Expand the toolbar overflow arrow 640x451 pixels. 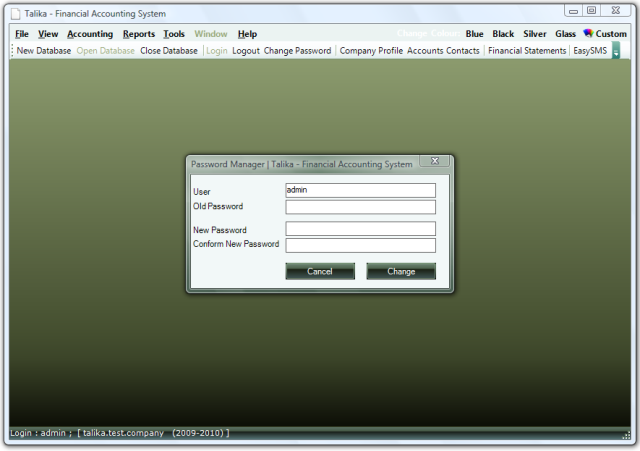(x=616, y=51)
